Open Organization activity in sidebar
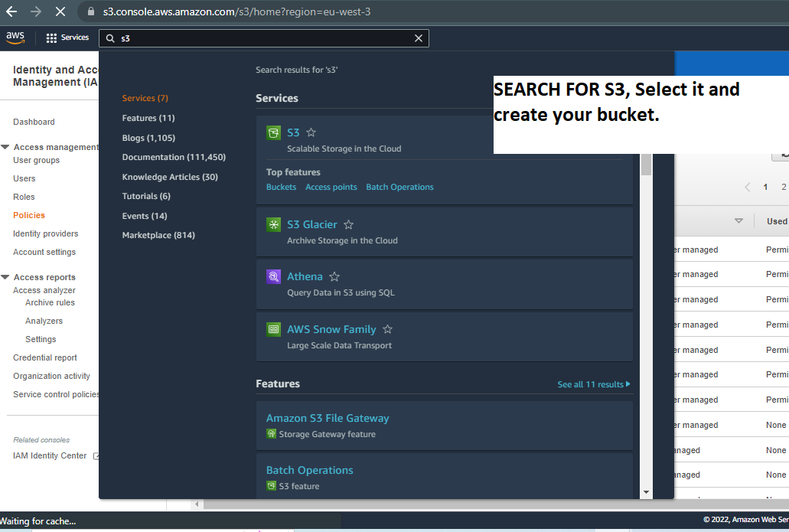This screenshot has width=789, height=532. click(51, 376)
